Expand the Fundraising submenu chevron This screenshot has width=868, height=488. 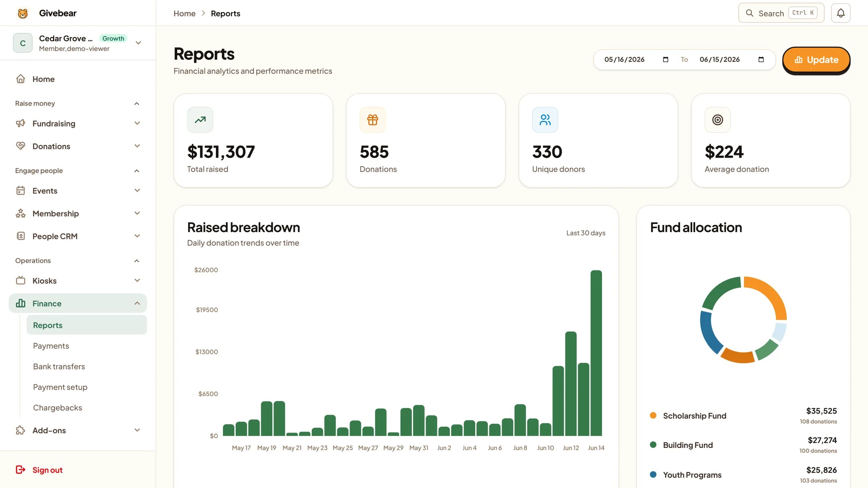point(137,123)
